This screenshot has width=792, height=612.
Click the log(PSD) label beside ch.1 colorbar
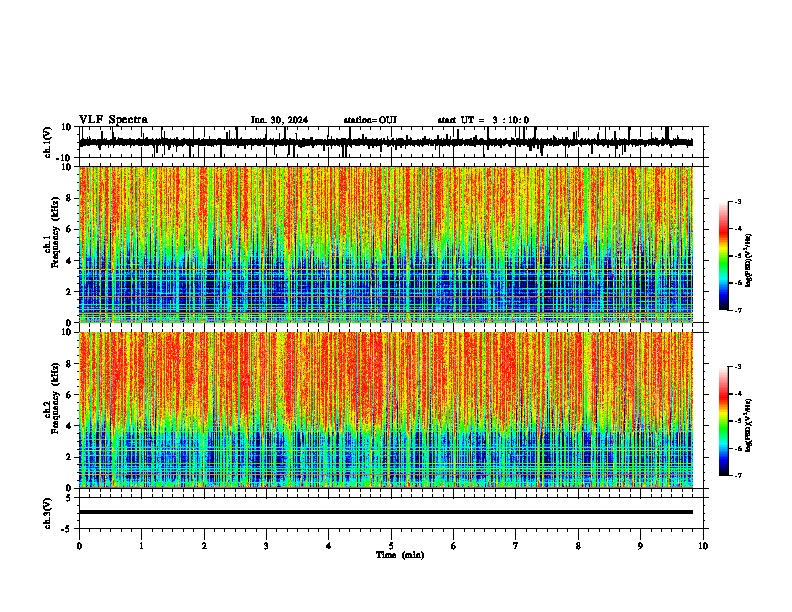748,260
